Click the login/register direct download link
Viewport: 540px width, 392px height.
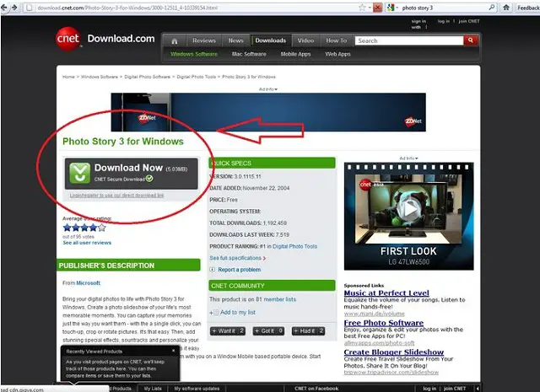click(116, 195)
